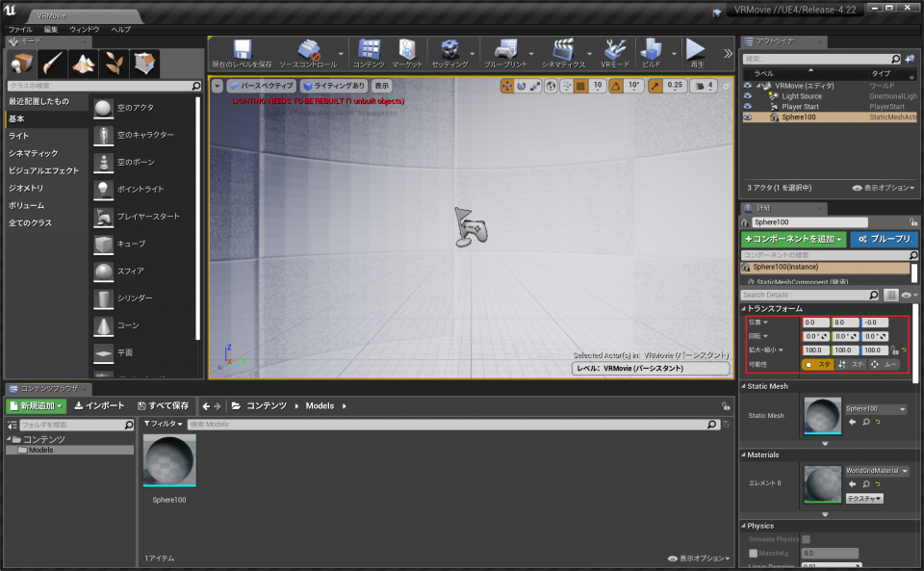Select the rotate gizmo tool in viewport

pyautogui.click(x=521, y=86)
